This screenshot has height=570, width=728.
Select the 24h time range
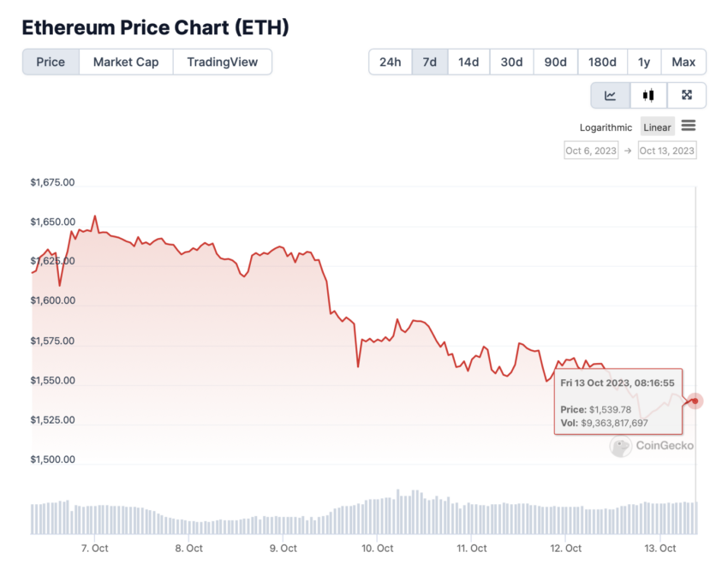click(390, 62)
